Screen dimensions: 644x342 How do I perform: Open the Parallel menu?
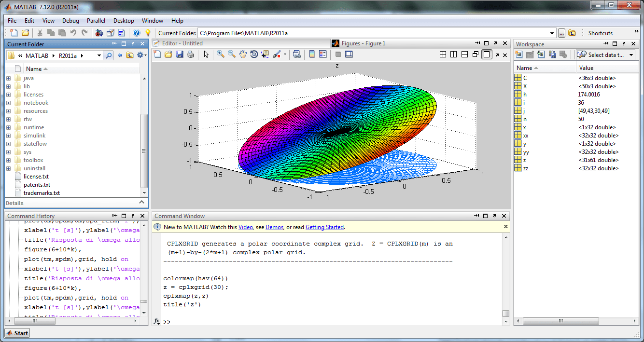tap(96, 21)
